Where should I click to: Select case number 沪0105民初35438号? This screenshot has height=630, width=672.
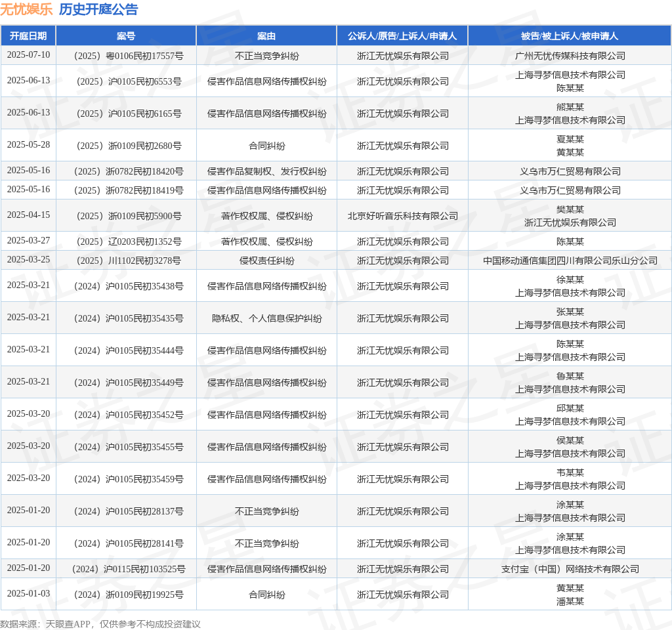coord(129,286)
